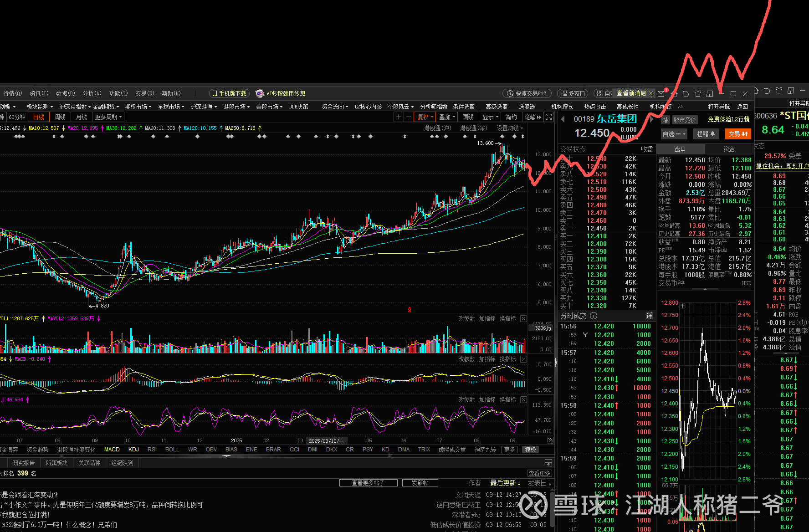Click the 收市竞价 button
This screenshot has height=532, width=809.
tap(685, 120)
